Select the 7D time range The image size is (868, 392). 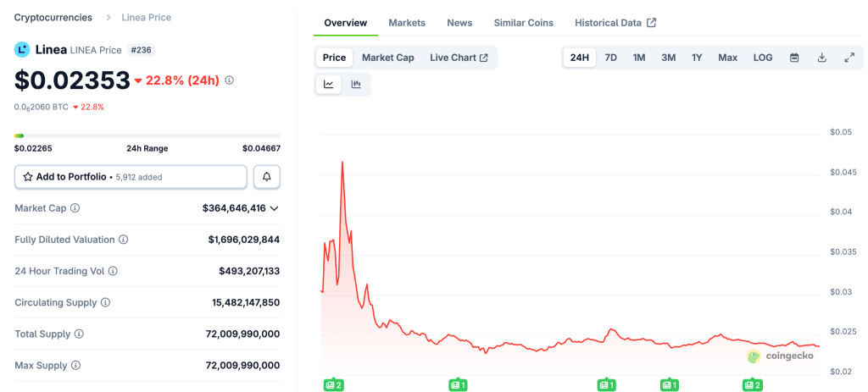pos(610,58)
